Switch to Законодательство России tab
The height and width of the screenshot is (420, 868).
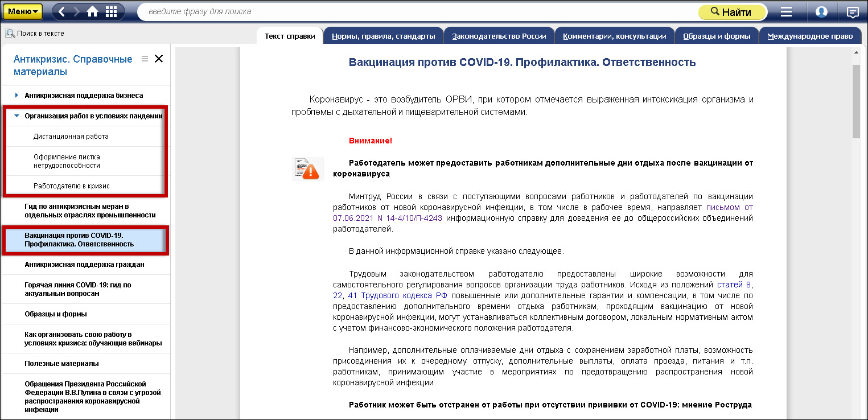coord(499,36)
